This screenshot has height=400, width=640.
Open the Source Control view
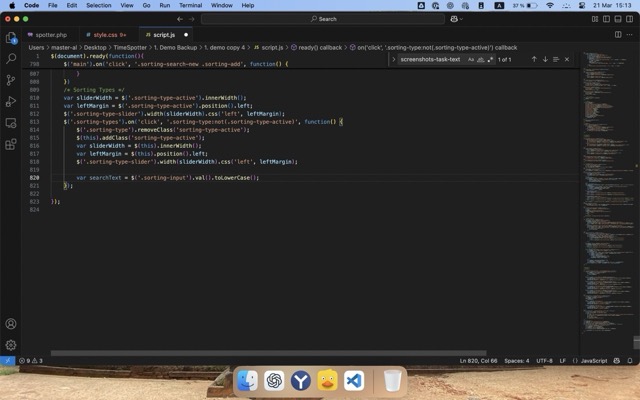11,80
